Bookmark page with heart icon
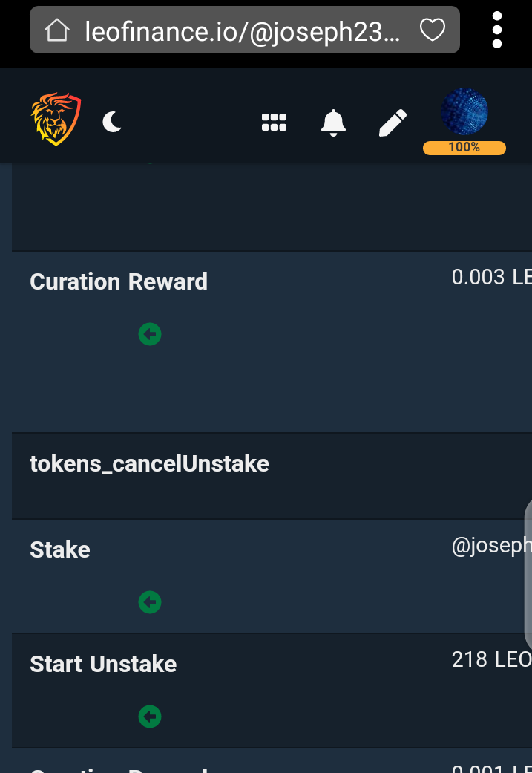The image size is (532, 773). (x=432, y=30)
